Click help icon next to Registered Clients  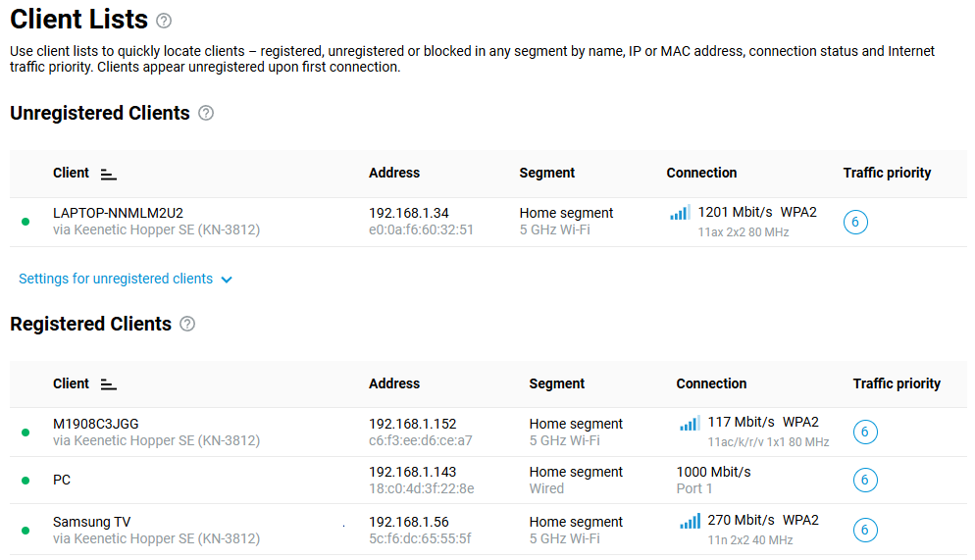coord(187,324)
